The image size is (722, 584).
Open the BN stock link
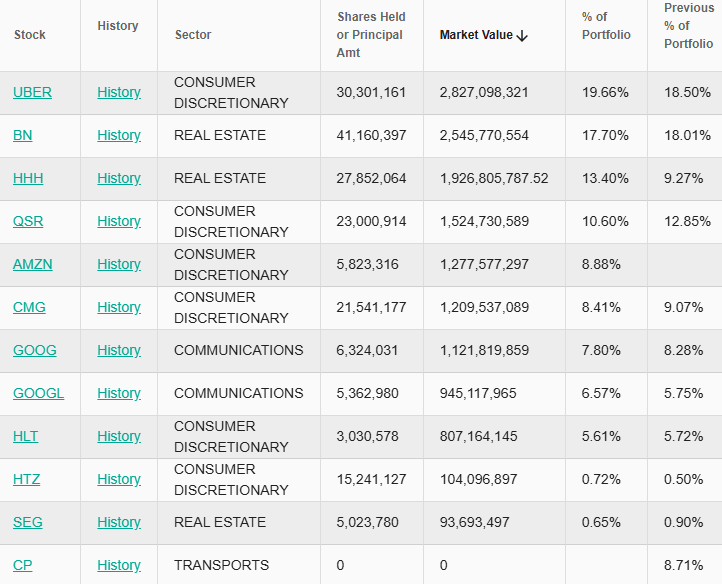(x=22, y=135)
